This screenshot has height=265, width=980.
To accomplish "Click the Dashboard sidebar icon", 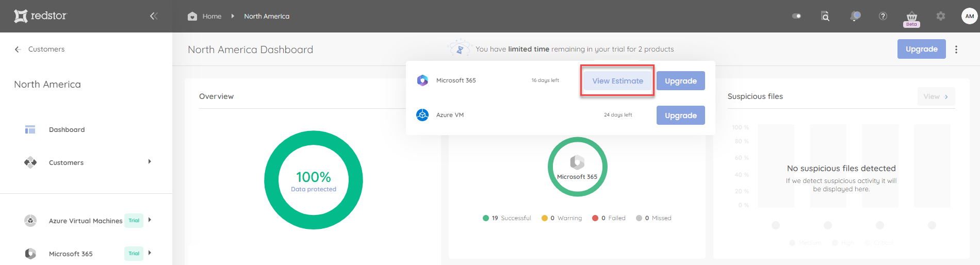I will click(x=30, y=129).
